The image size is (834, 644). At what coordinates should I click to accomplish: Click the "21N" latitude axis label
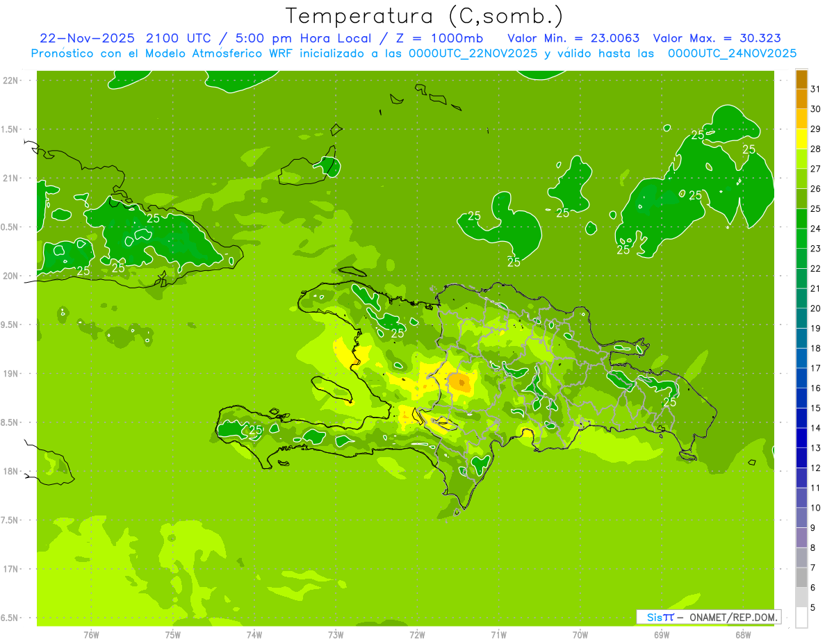click(x=11, y=179)
